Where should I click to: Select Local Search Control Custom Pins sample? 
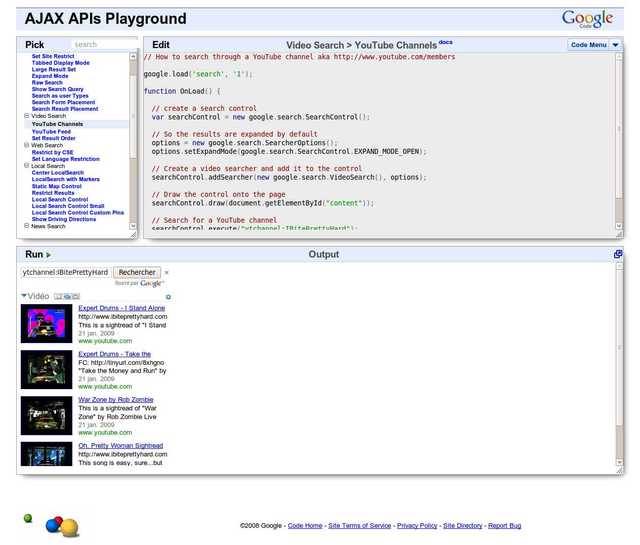coord(78,213)
